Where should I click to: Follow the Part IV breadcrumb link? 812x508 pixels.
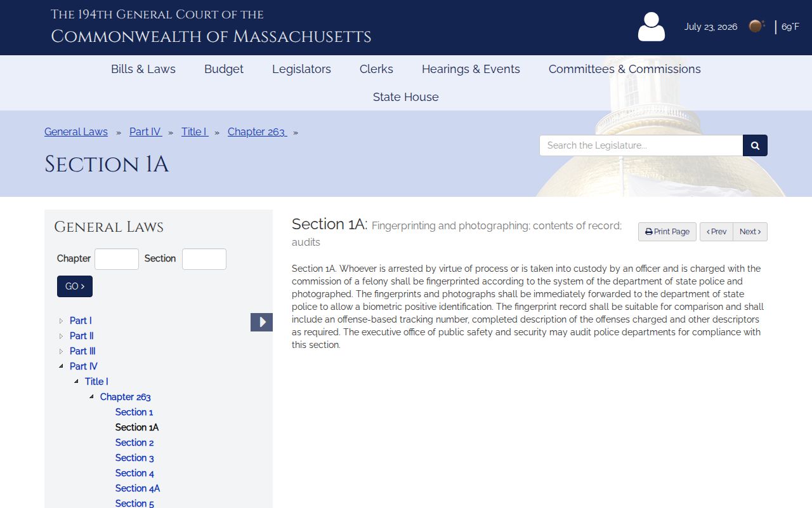pos(145,131)
